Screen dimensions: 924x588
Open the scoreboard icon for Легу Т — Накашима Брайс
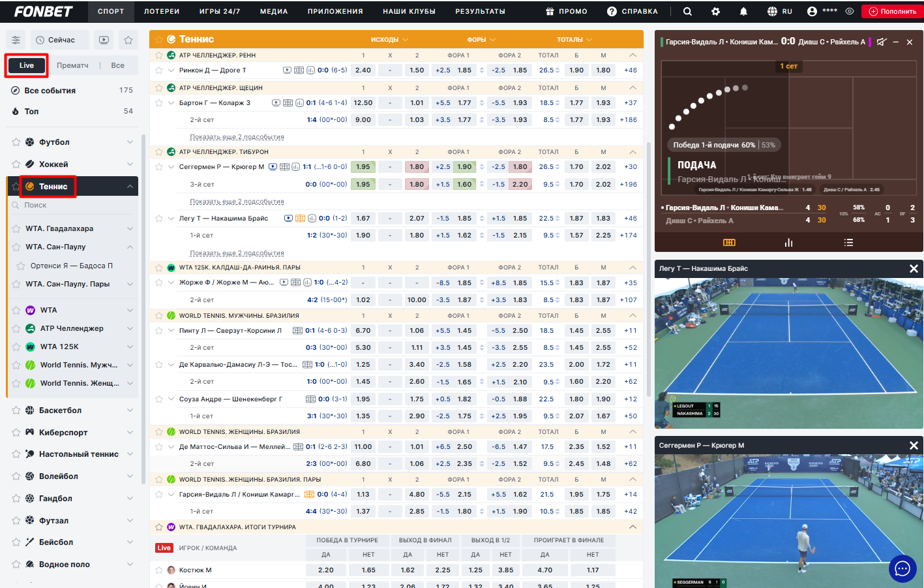pyautogui.click(x=301, y=219)
